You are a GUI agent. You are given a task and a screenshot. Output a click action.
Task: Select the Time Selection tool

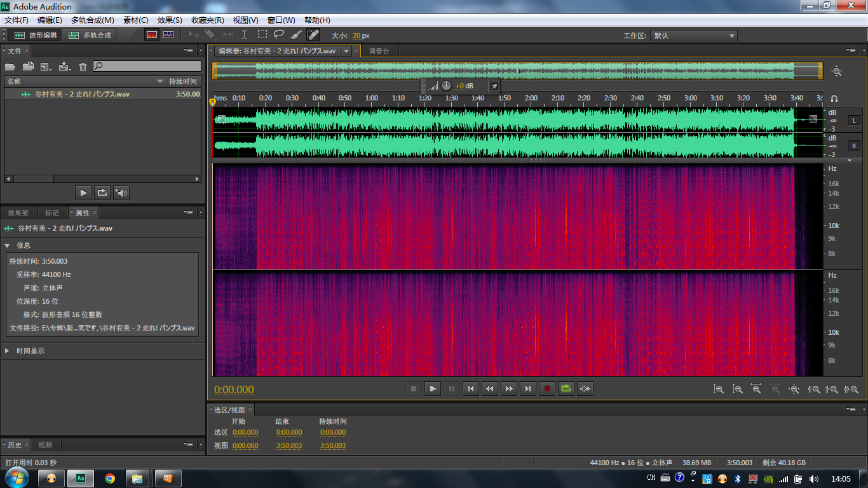tap(245, 35)
